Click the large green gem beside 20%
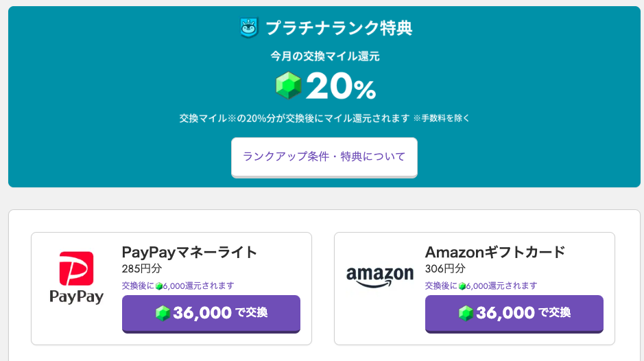The image size is (644, 361). click(288, 86)
